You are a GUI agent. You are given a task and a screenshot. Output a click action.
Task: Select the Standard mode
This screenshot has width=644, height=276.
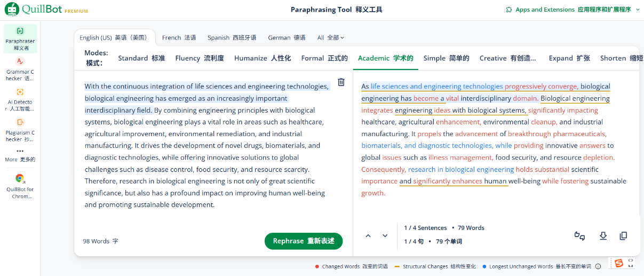click(141, 58)
